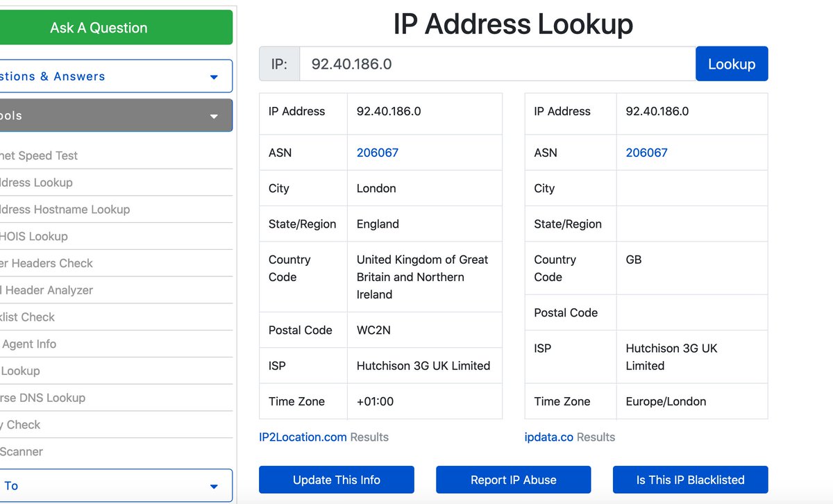This screenshot has height=504, width=833.
Task: Open DNS Lookup sidebar item
Action: point(20,371)
